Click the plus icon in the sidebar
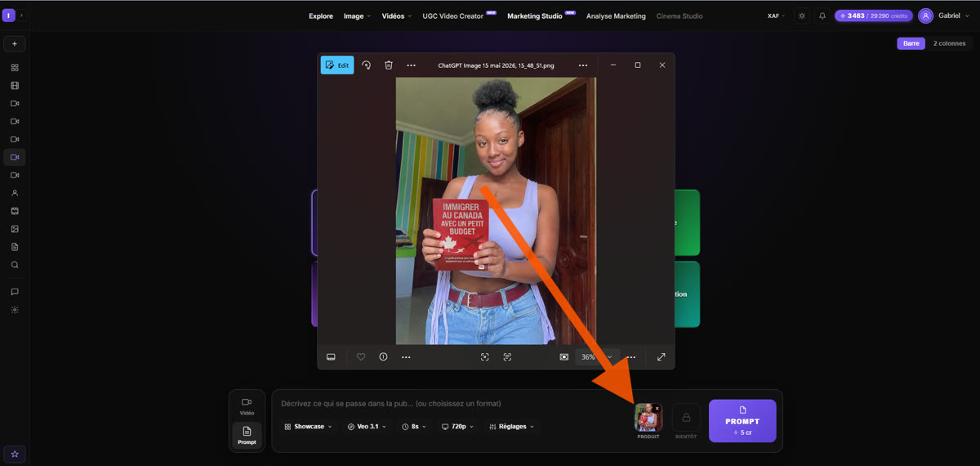 [x=14, y=43]
